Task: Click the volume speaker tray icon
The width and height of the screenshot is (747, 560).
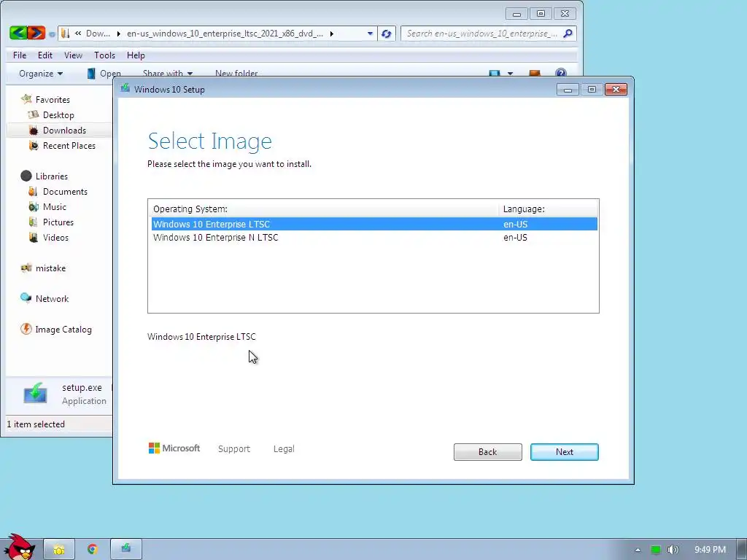Action: 673,550
